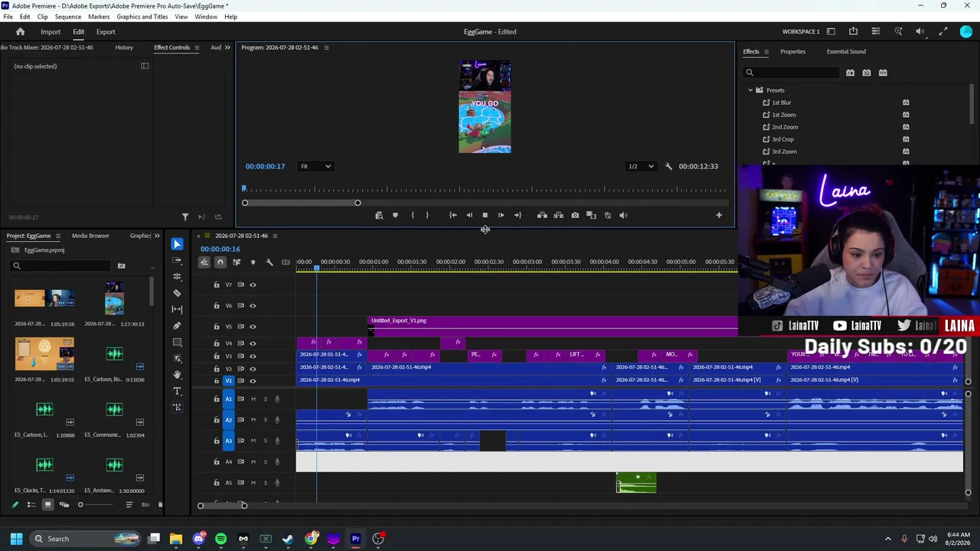Switch to the Essential Sound tab
The image size is (980, 551).
pos(846,51)
